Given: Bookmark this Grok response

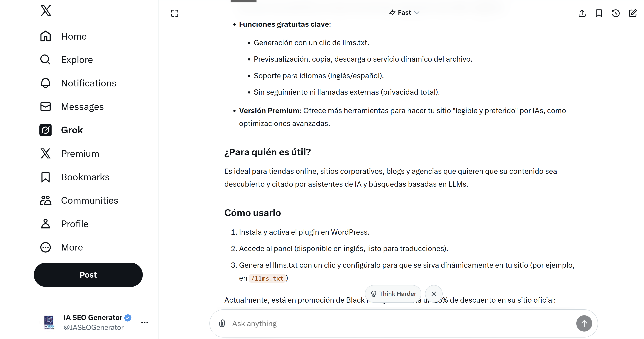Looking at the screenshot, I should pyautogui.click(x=599, y=13).
